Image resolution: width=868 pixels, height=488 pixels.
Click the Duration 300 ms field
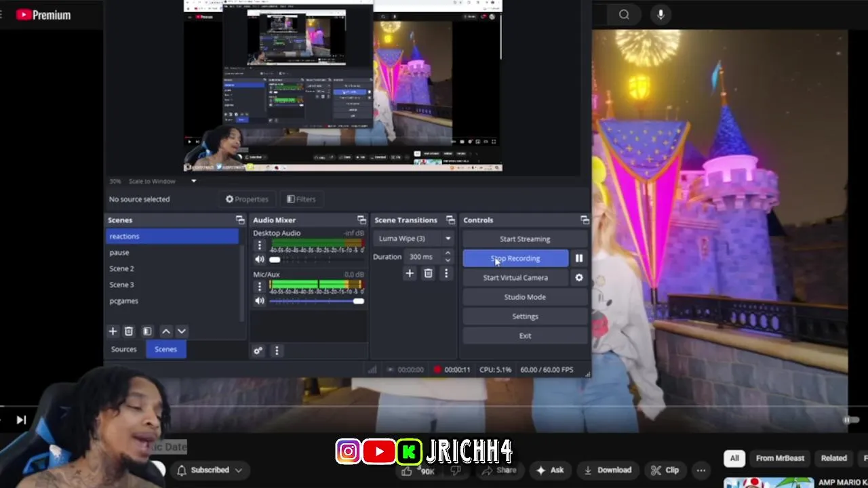point(422,257)
